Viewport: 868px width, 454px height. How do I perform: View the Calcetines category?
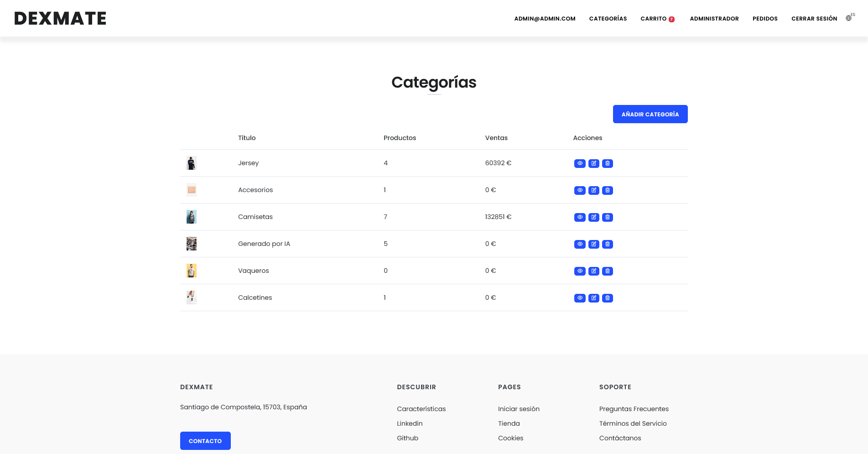(580, 298)
